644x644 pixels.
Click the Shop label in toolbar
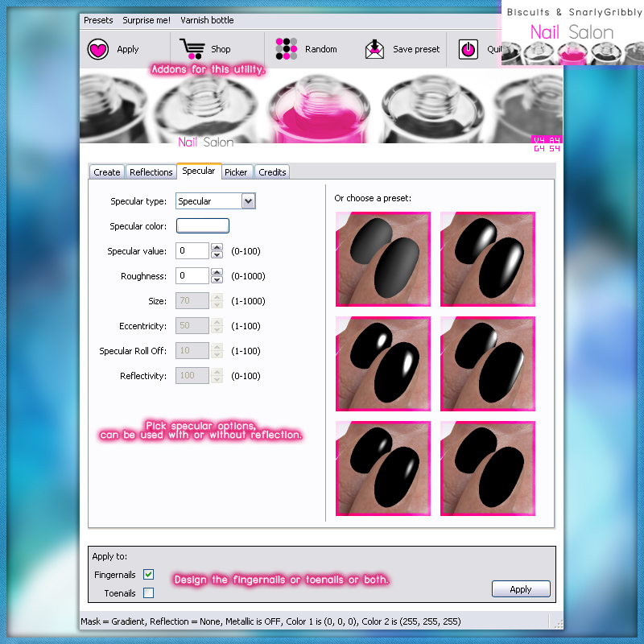221,49
